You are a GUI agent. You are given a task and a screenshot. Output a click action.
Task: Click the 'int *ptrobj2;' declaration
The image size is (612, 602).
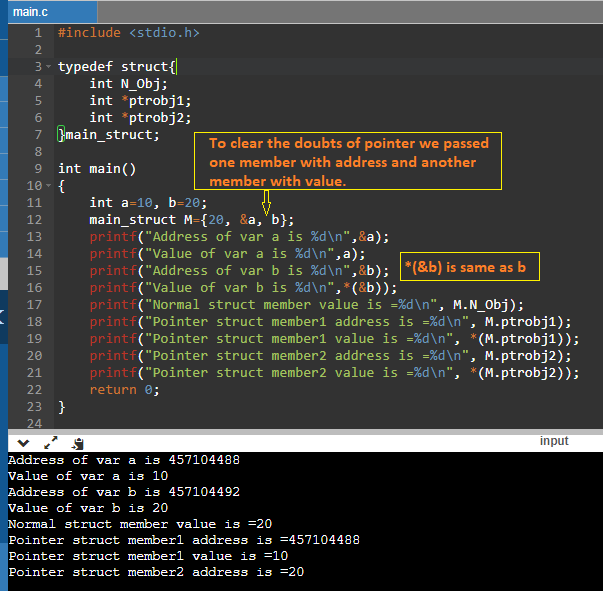tap(140, 118)
